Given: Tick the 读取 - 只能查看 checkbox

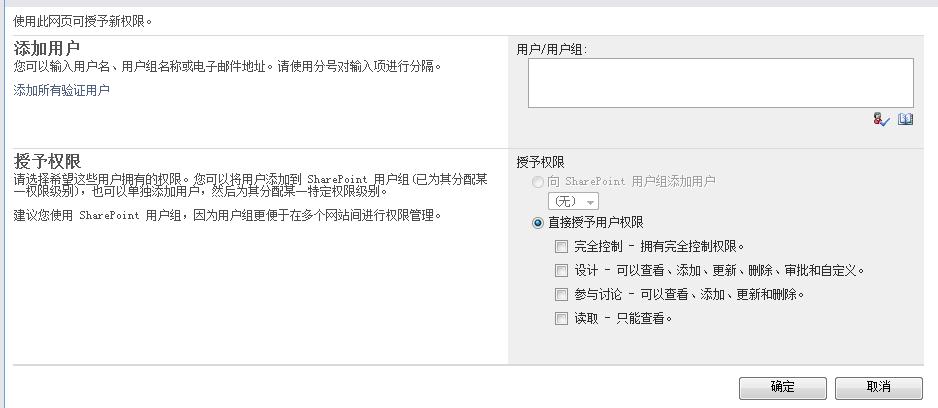Looking at the screenshot, I should click(561, 319).
